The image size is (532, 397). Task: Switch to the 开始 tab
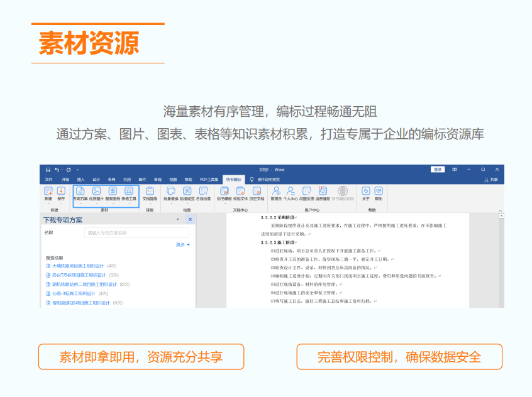(65, 180)
